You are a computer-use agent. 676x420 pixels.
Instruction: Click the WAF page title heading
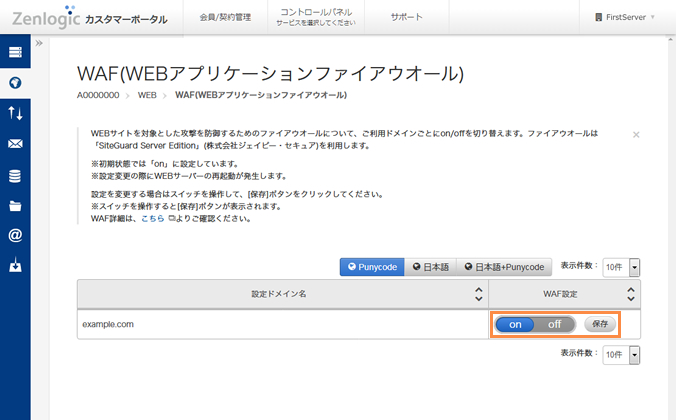[270, 73]
